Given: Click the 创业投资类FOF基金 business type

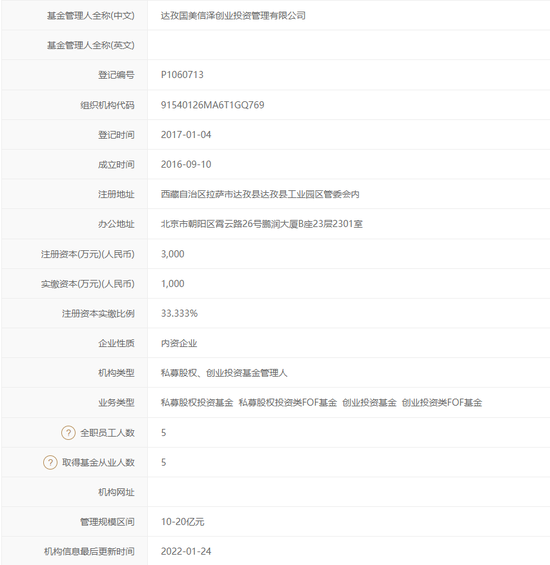Looking at the screenshot, I should click(442, 402).
